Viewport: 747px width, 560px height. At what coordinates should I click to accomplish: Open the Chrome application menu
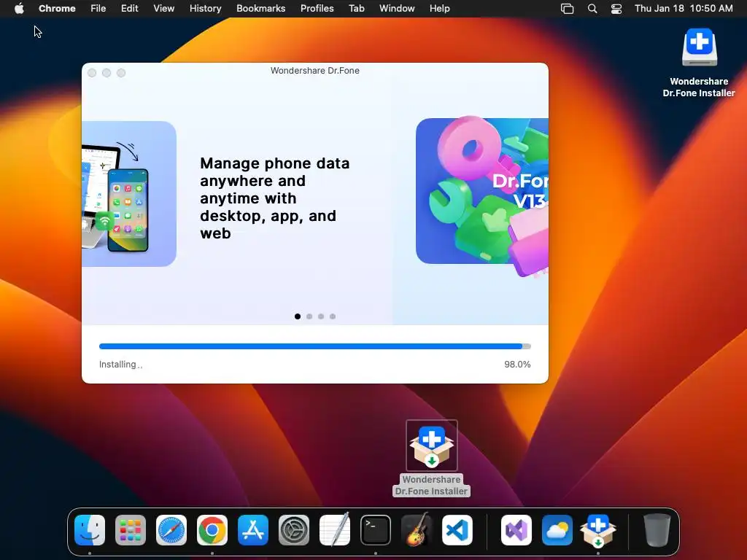tap(57, 9)
